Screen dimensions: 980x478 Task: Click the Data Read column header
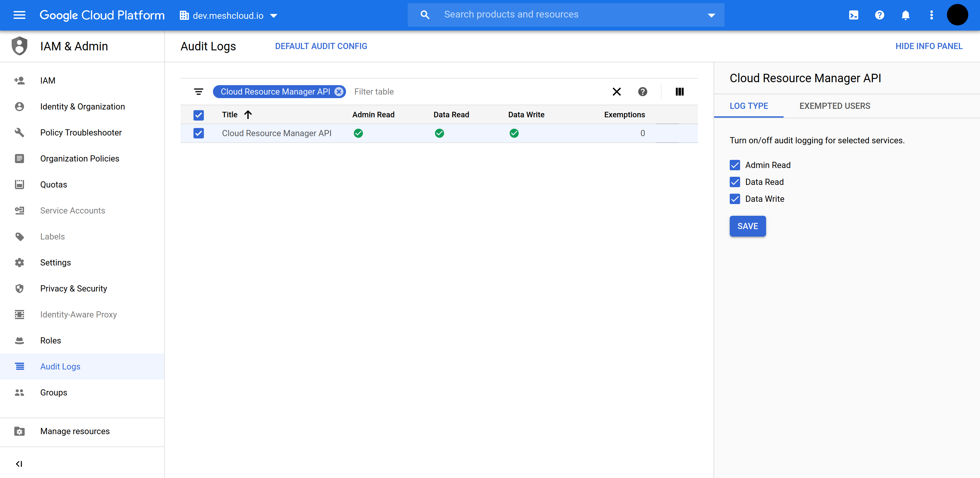[451, 115]
